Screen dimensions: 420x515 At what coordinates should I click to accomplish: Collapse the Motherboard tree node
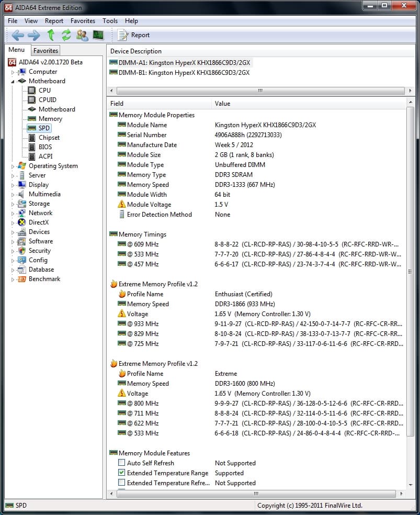click(x=13, y=81)
